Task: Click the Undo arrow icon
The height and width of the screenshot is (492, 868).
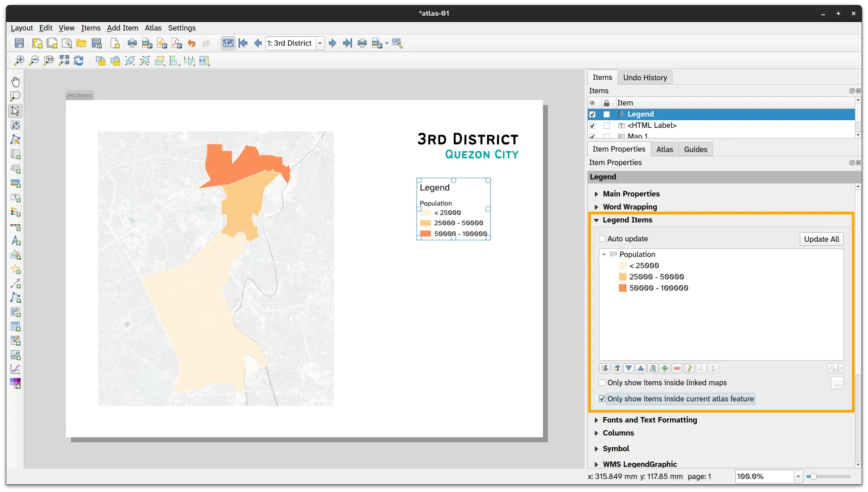Action: (191, 43)
